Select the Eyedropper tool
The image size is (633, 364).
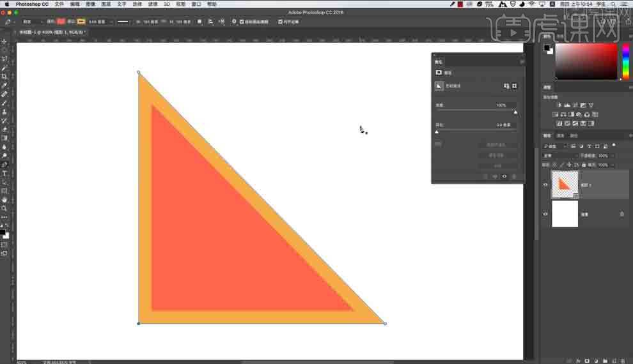[x=4, y=85]
